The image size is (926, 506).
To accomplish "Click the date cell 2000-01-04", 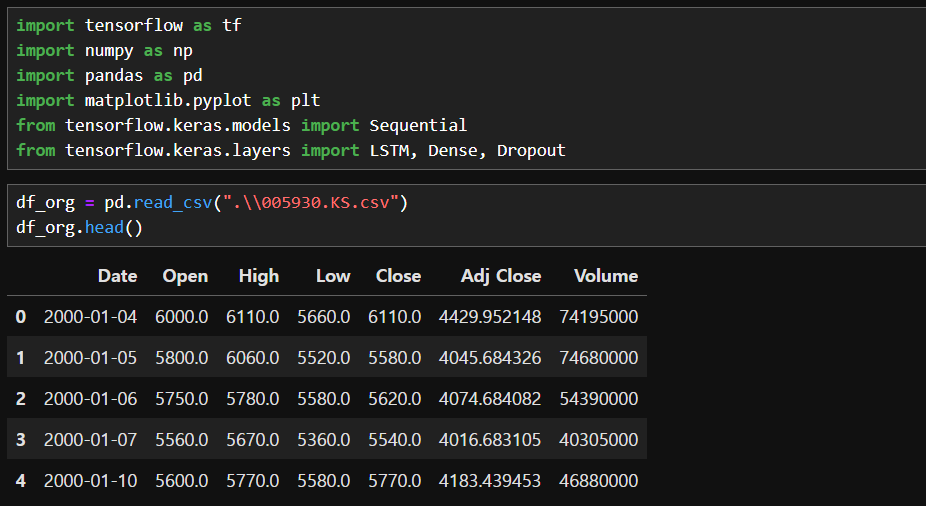I will pos(90,316).
